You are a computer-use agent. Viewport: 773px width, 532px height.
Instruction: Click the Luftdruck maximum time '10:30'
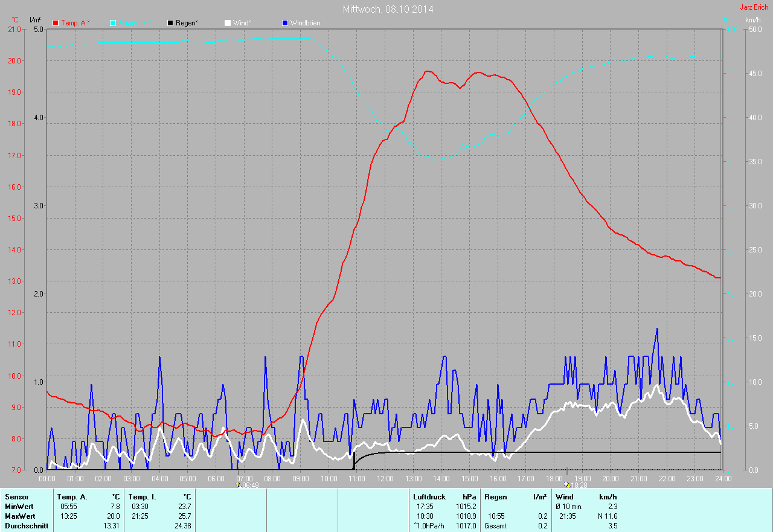click(x=425, y=516)
